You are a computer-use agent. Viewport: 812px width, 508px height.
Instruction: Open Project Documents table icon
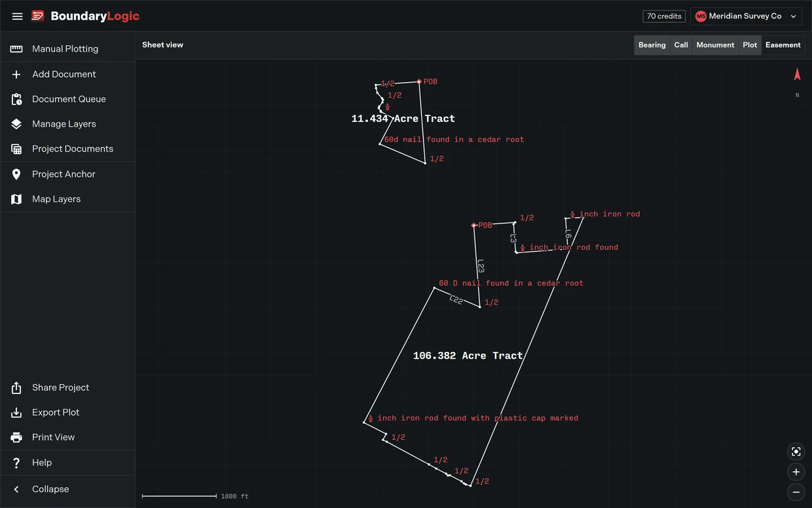point(16,149)
